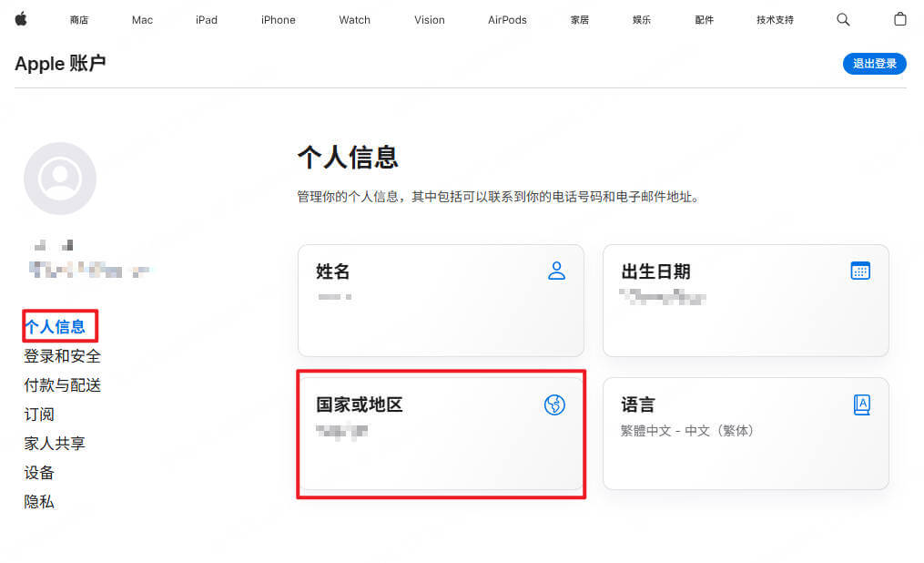Click the language book icon in 语言 card
Image resolution: width=924 pixels, height=563 pixels.
(861, 404)
